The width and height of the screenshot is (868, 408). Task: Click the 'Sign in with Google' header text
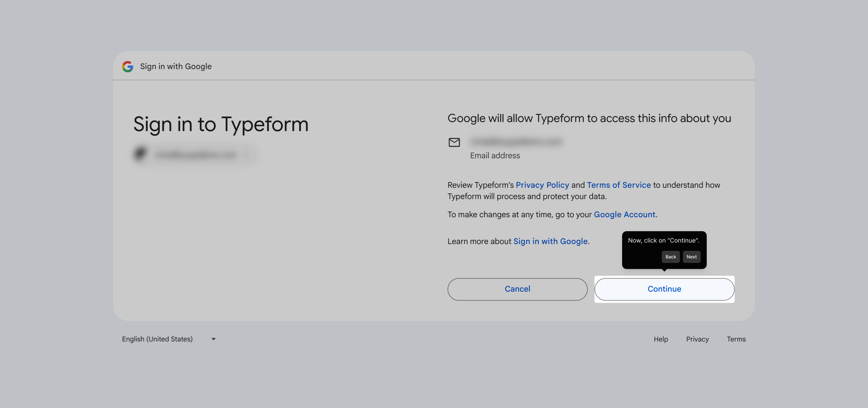coord(176,66)
